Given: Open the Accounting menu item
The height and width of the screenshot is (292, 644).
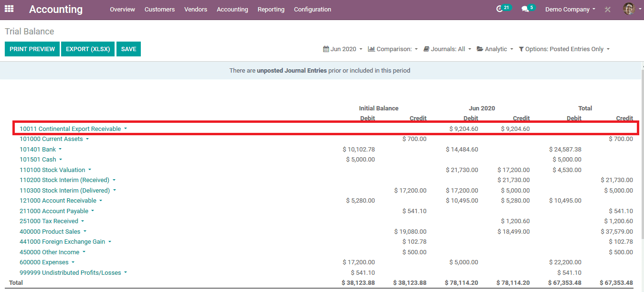Looking at the screenshot, I should tap(232, 9).
